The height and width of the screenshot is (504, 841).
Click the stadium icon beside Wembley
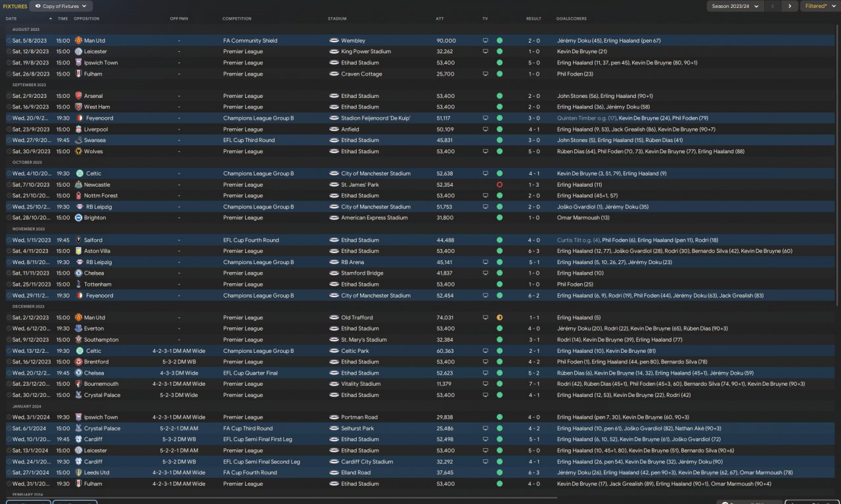point(334,41)
